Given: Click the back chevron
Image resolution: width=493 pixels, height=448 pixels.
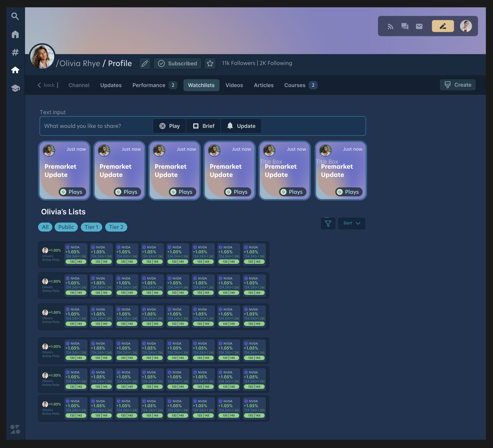Looking at the screenshot, I should pyautogui.click(x=39, y=85).
